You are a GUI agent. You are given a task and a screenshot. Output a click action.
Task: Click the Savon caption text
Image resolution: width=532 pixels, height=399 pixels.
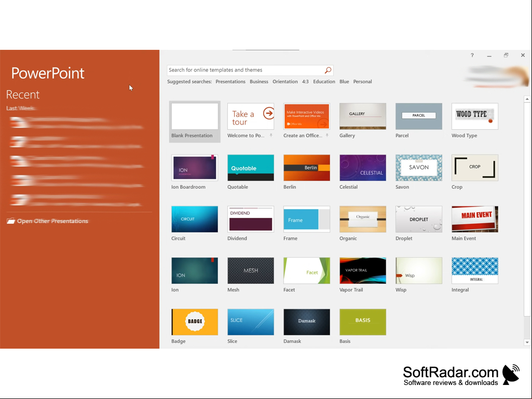(402, 187)
